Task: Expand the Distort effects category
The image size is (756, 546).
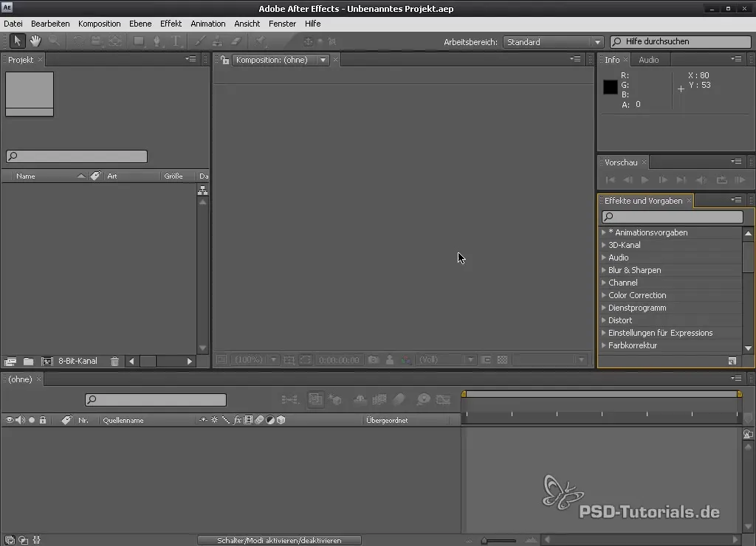Action: coord(604,320)
